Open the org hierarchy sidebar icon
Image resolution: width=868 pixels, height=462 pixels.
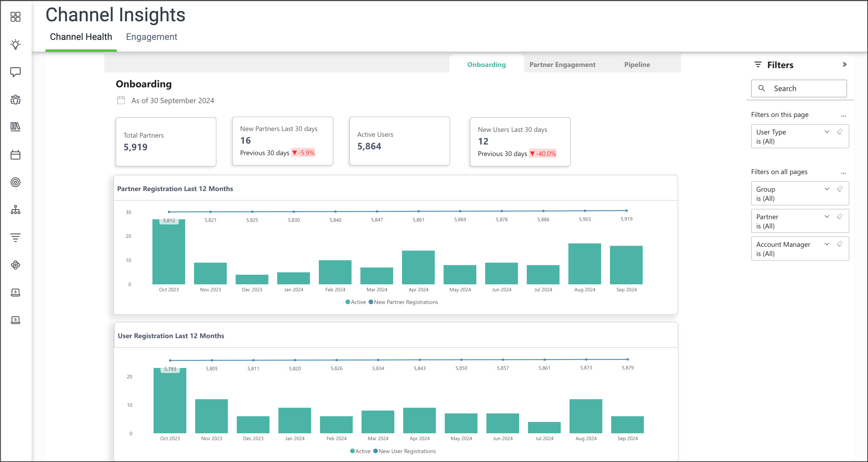[16, 210]
